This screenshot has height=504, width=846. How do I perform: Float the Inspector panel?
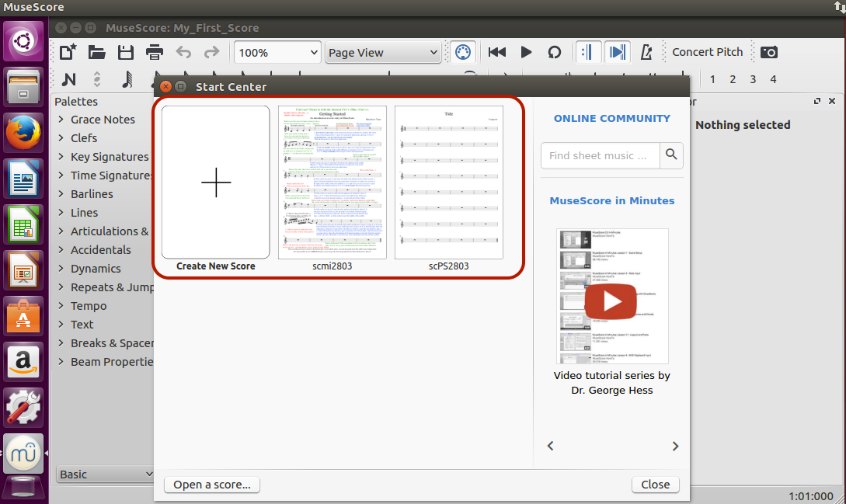pos(816,101)
